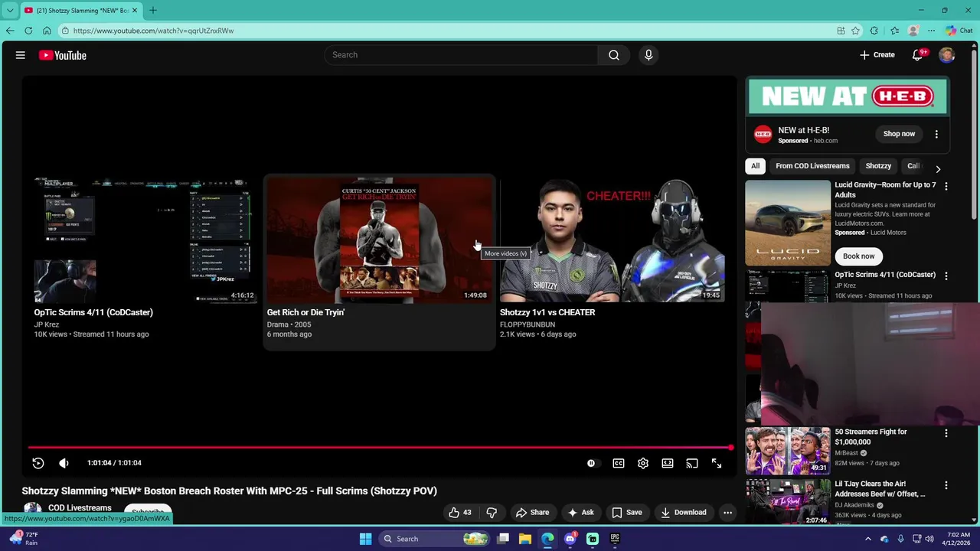
Task: Open Copilot Chat in the browser
Action: (x=959, y=31)
